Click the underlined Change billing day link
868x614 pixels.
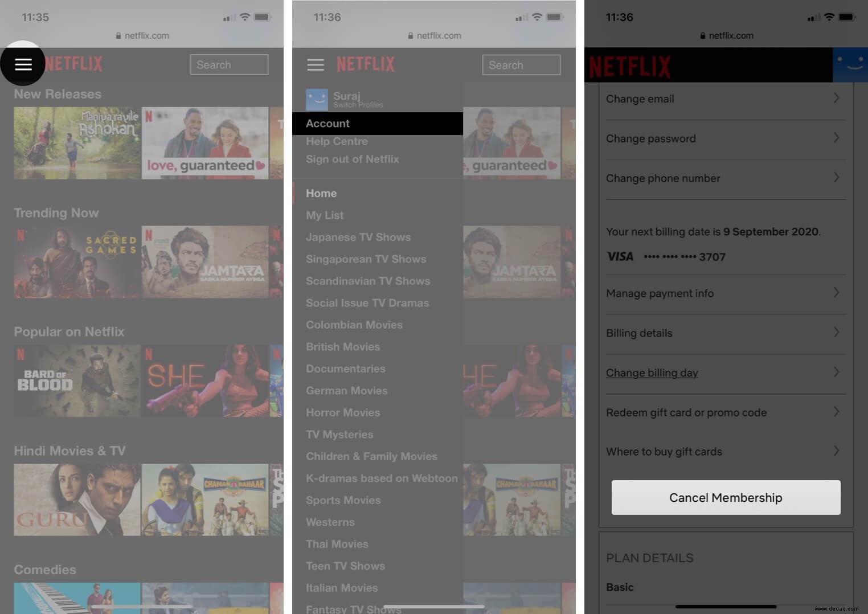[x=652, y=373]
